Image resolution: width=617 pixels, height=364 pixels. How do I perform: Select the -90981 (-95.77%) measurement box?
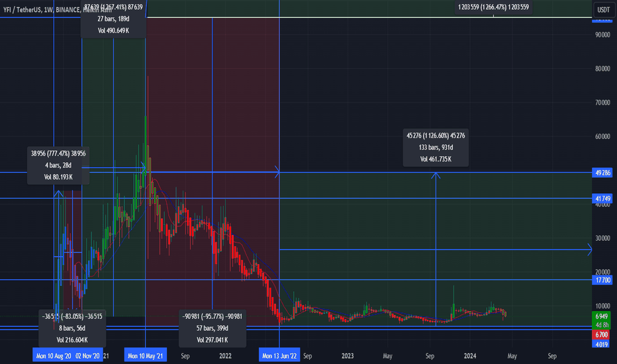coord(213,328)
